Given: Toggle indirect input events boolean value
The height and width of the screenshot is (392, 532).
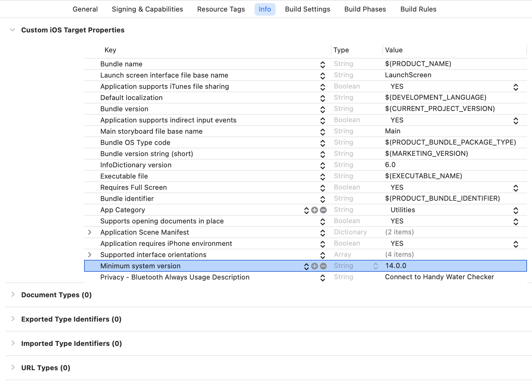Looking at the screenshot, I should pos(516,121).
